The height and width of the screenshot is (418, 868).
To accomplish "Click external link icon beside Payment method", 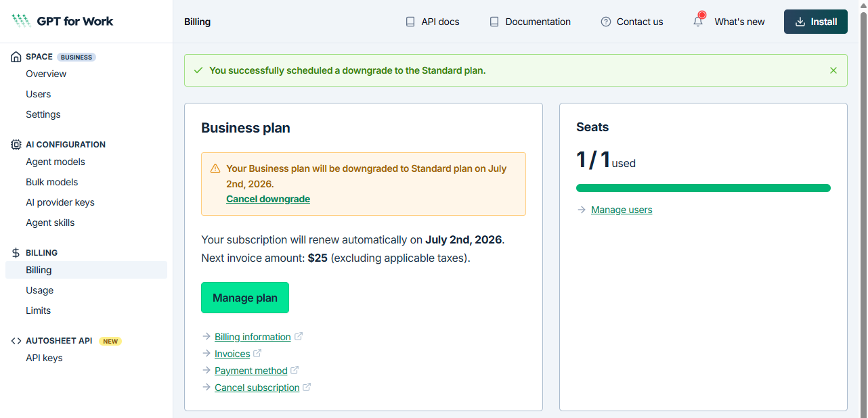I will (295, 370).
